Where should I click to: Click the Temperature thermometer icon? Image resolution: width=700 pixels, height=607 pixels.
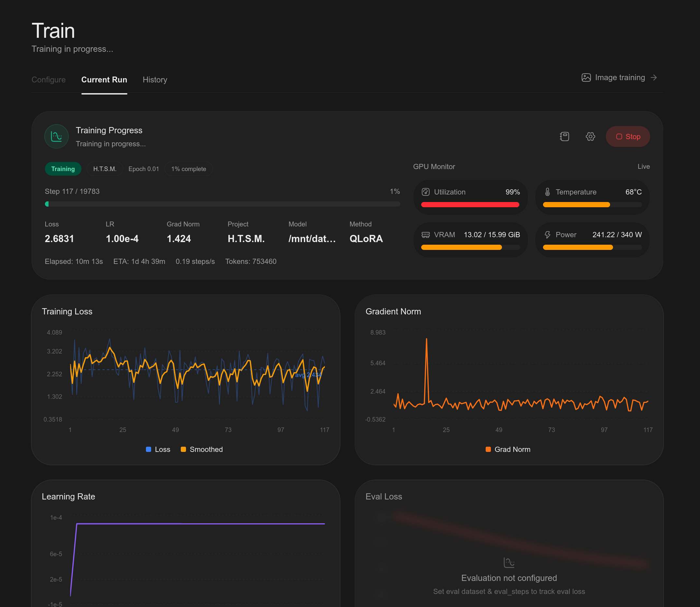pyautogui.click(x=547, y=192)
